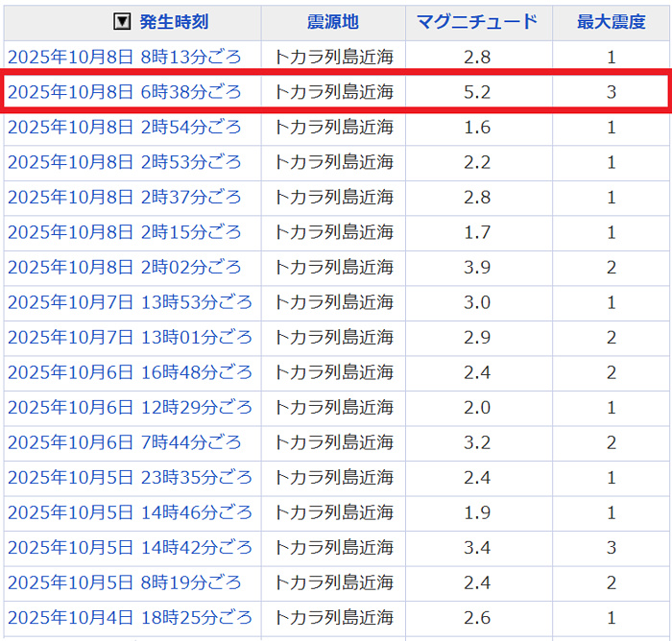Click the 最大震度 column header
Image resolution: width=672 pixels, height=641 pixels.
point(611,22)
